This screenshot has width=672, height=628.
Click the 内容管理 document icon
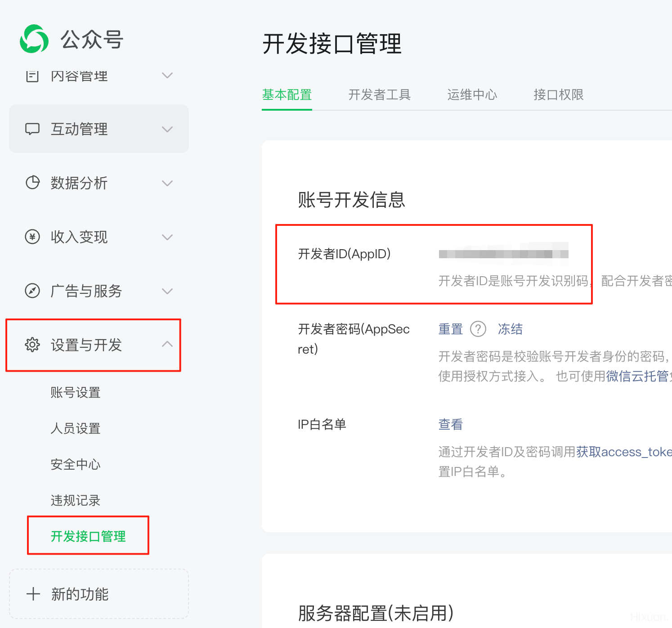[32, 76]
